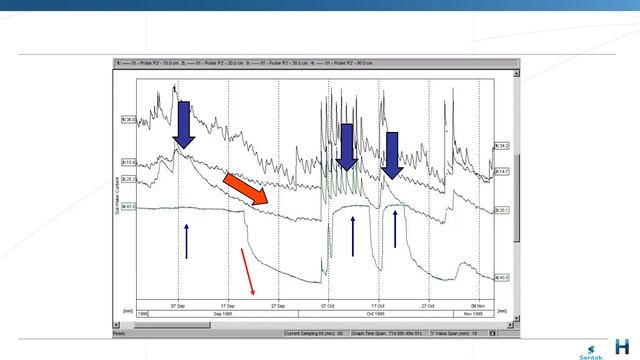The image size is (640, 360).
Task: Click the left value tag 4: 41.5
Action: point(128,207)
